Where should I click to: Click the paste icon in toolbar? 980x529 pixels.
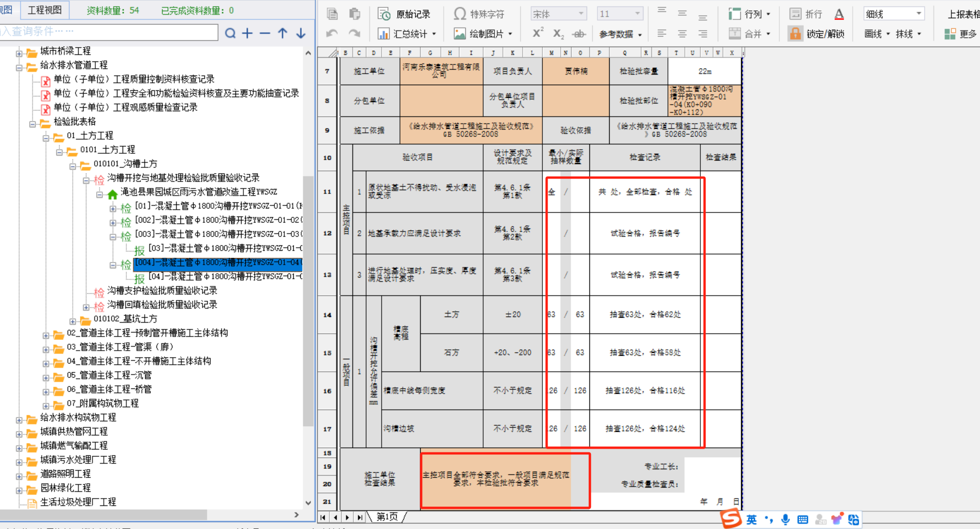(x=355, y=14)
